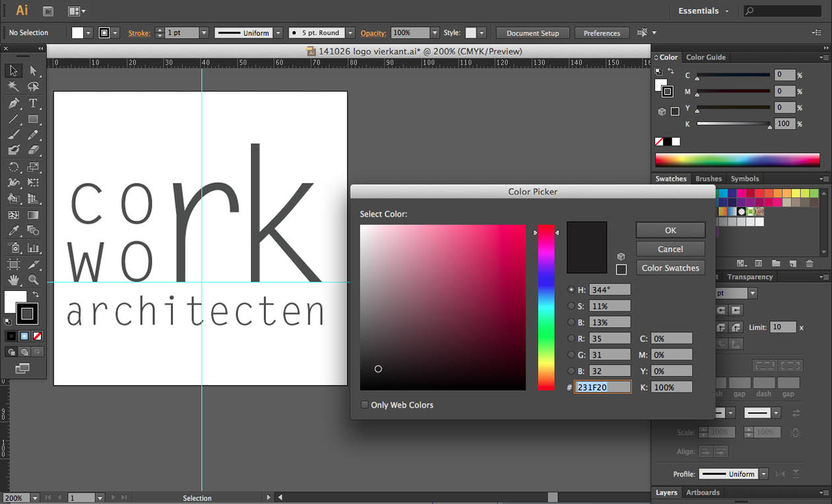Image resolution: width=832 pixels, height=504 pixels.
Task: Switch to the Color Guide tab
Action: click(x=706, y=57)
